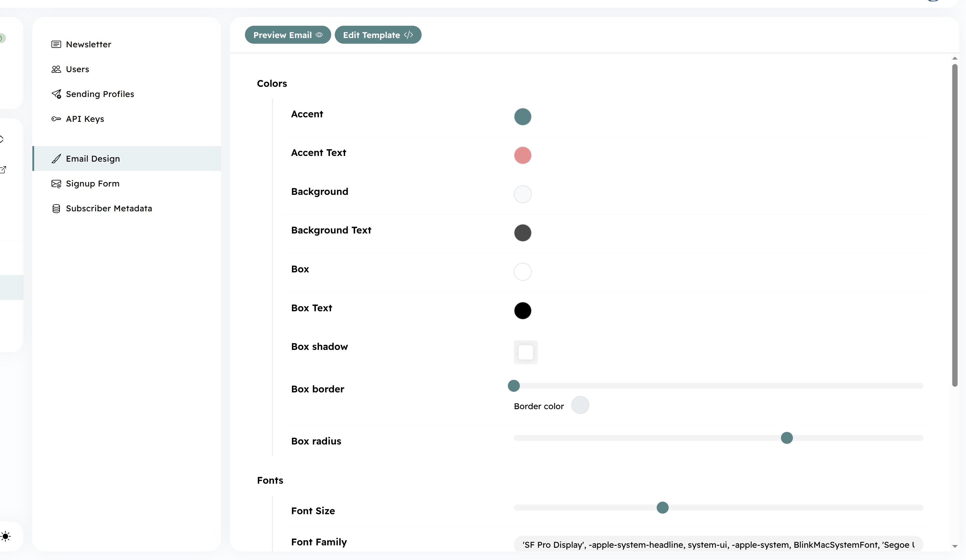Click the API Keys key icon

click(x=56, y=119)
